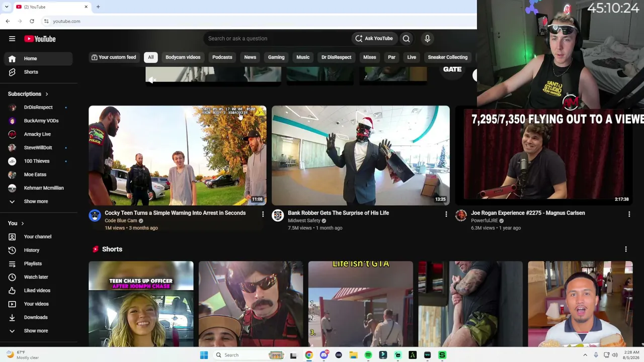Image resolution: width=644 pixels, height=362 pixels.
Task: Show more items below Downloads
Action: click(39, 331)
